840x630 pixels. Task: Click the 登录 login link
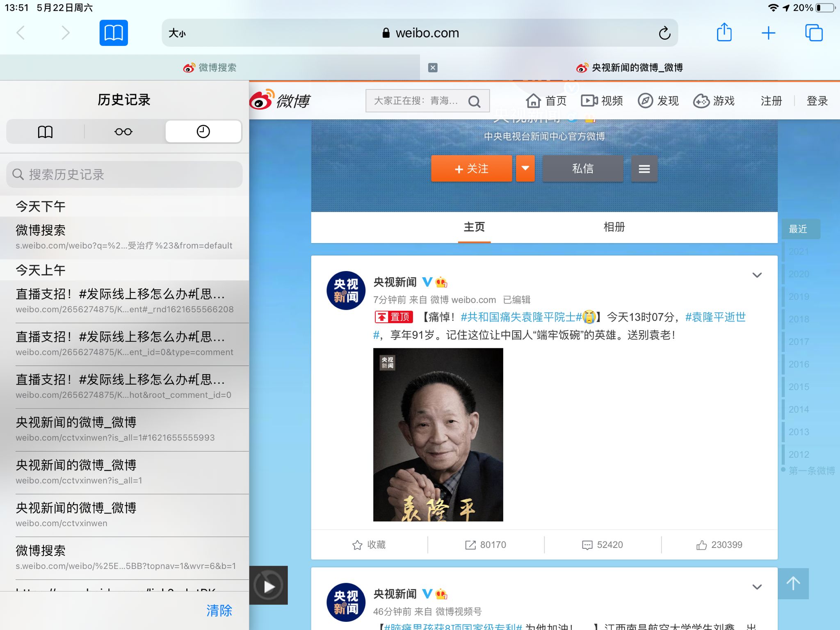tap(817, 101)
